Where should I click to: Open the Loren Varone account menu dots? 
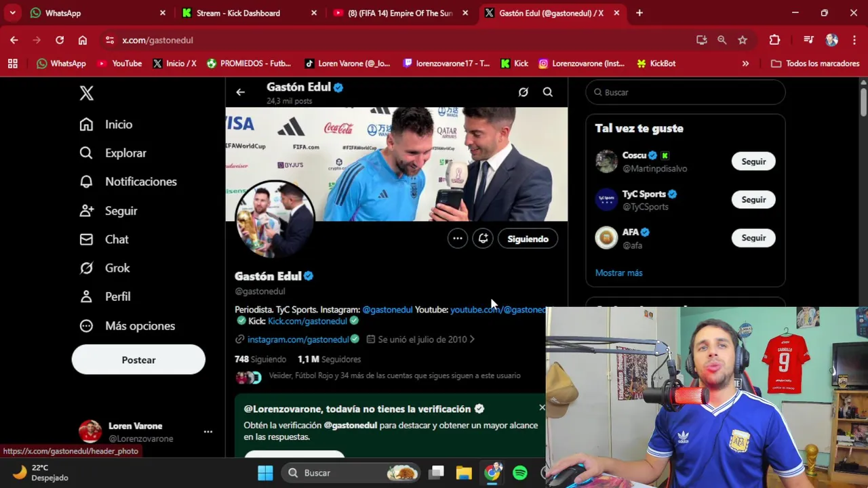[x=208, y=431]
